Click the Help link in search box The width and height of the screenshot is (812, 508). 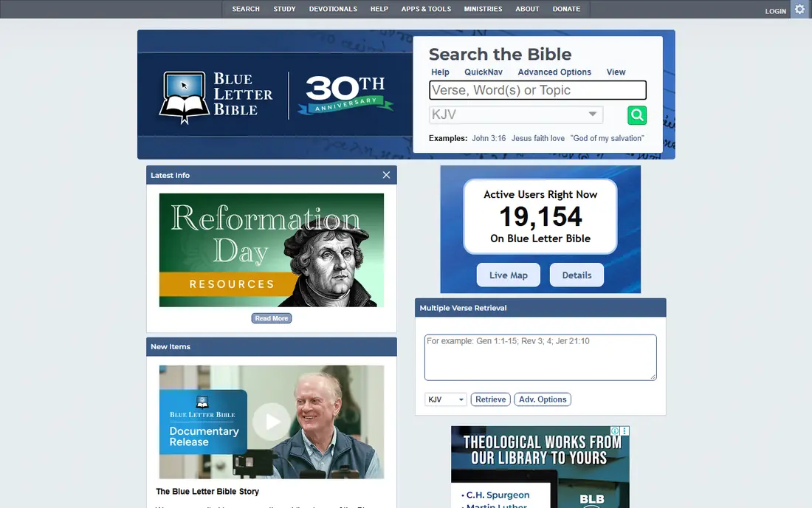(440, 72)
